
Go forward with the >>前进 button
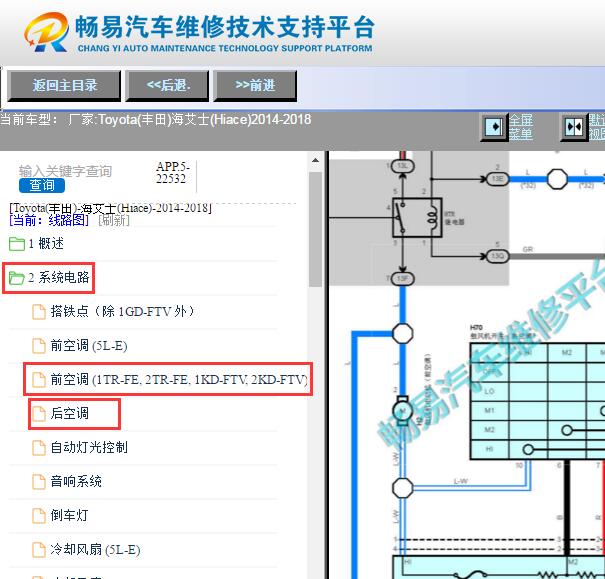pos(255,86)
